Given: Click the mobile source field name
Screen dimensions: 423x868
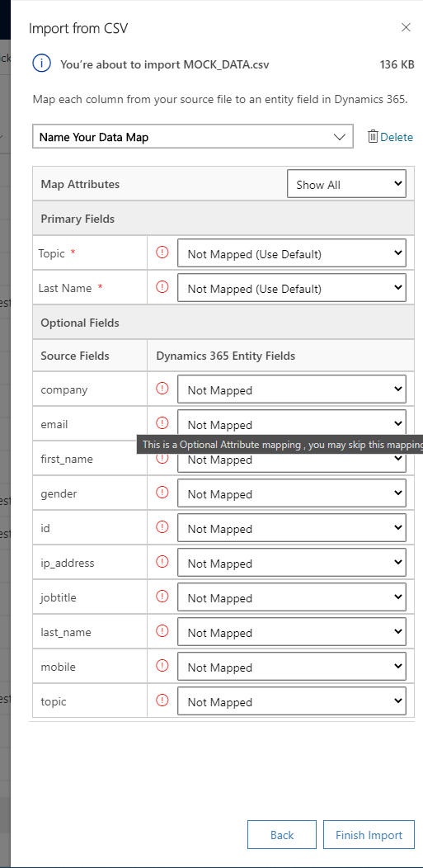Looking at the screenshot, I should [x=58, y=667].
